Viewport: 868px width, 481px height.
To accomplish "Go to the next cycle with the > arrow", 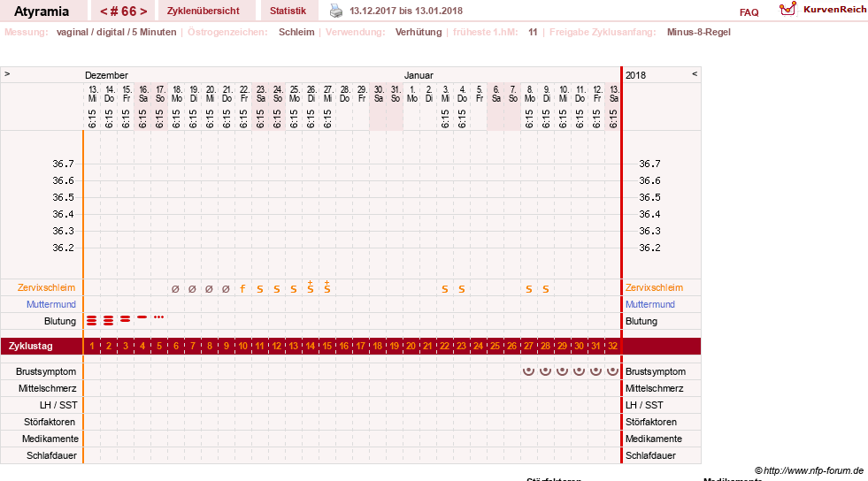I will 143,11.
